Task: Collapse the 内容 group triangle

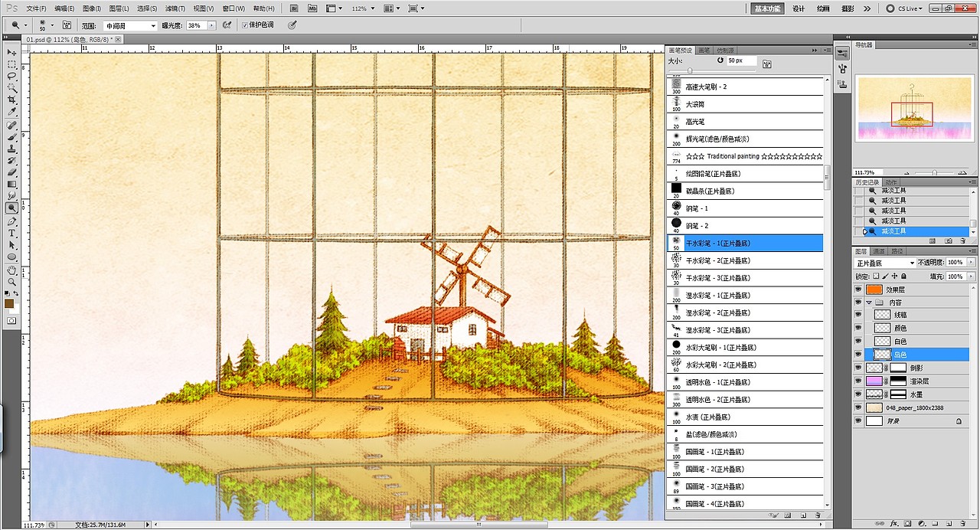Action: click(869, 303)
